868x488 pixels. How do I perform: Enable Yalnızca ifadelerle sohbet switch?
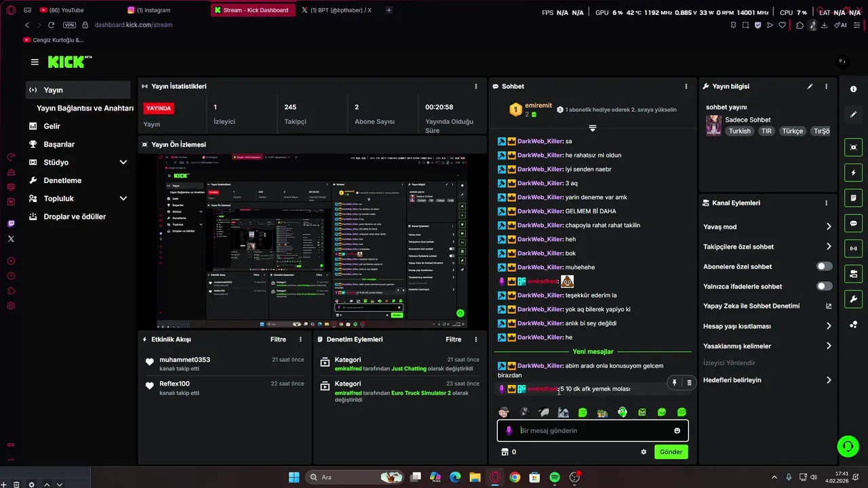(x=824, y=286)
